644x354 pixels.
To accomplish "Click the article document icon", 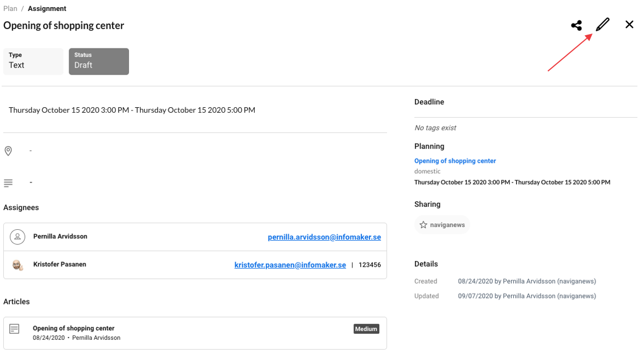I will coord(15,329).
